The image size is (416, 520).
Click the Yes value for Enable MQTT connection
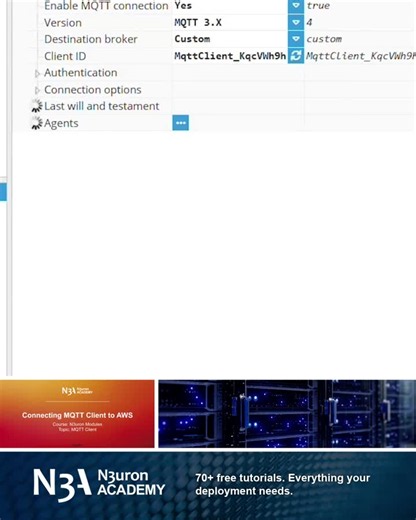point(183,6)
